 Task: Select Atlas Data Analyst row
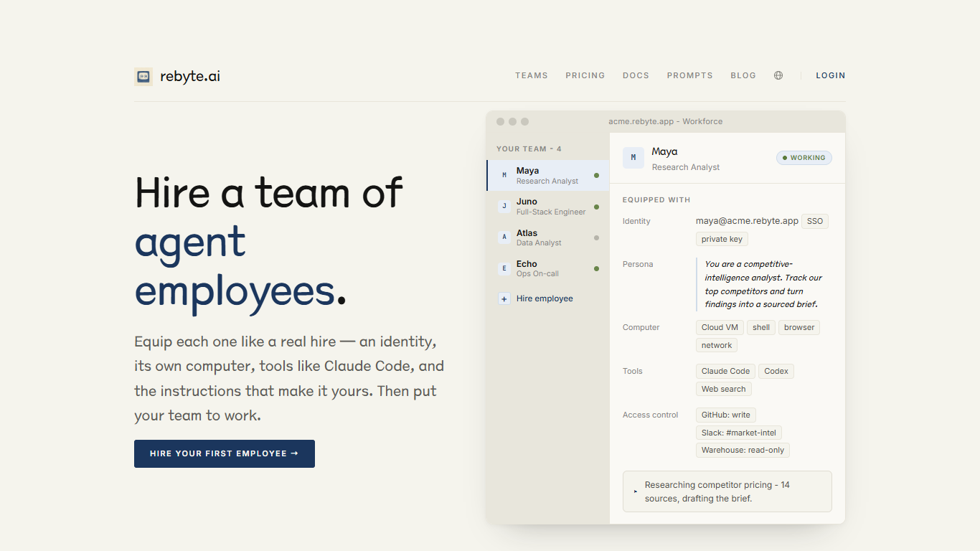click(x=548, y=237)
